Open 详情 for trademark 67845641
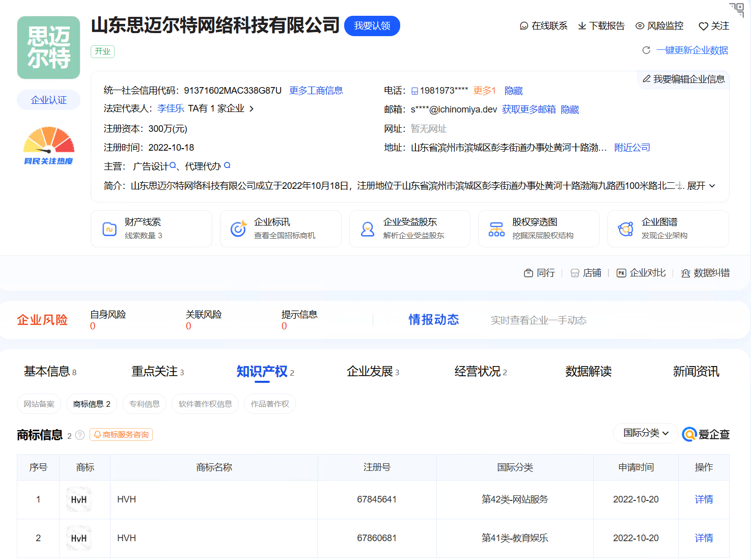This screenshot has width=751, height=560. 704,499
